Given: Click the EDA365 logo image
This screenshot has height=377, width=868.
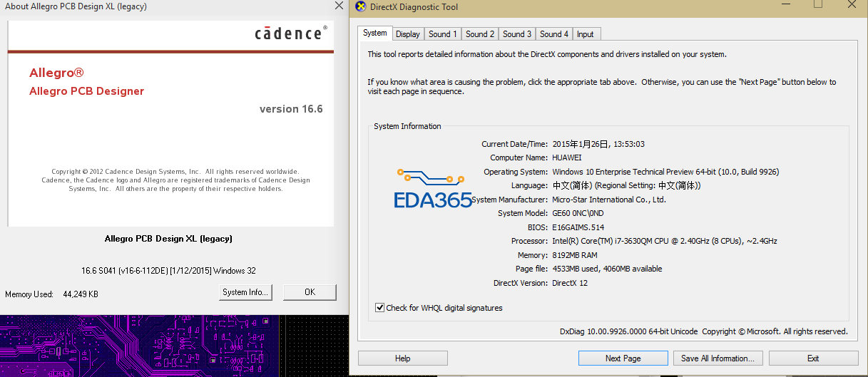Looking at the screenshot, I should coord(433,188).
